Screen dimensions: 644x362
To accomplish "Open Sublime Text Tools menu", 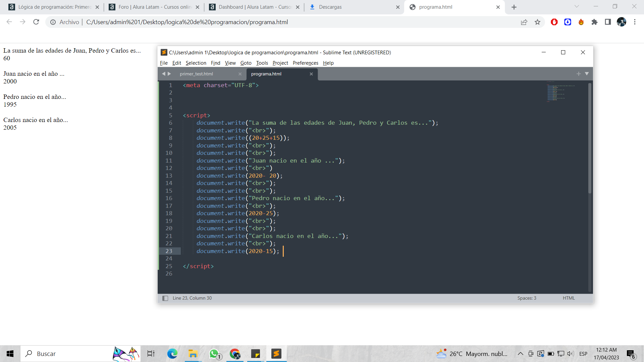I will tap(262, 63).
